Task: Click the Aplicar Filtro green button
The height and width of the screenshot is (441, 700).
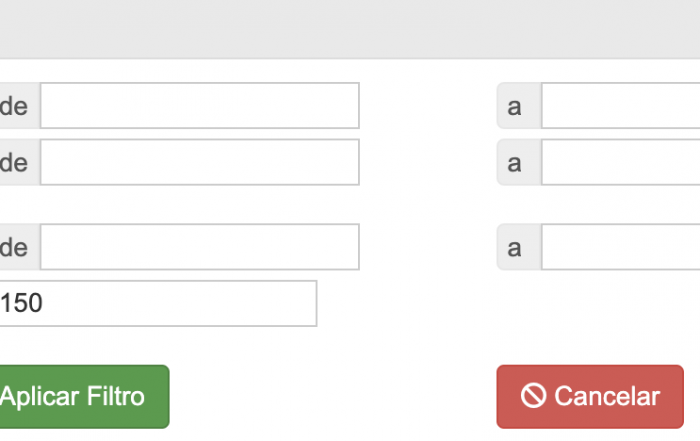Action: [84, 397]
